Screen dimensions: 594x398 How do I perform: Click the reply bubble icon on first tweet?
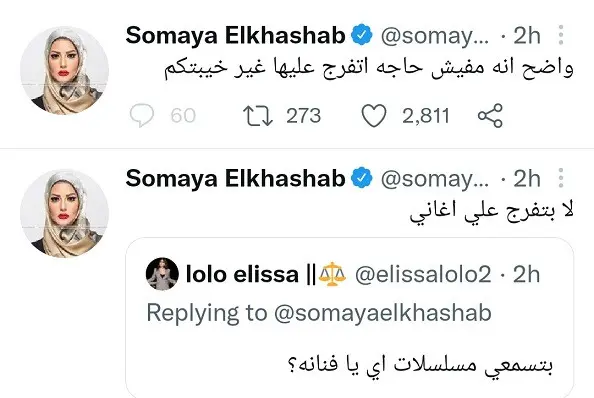click(142, 115)
